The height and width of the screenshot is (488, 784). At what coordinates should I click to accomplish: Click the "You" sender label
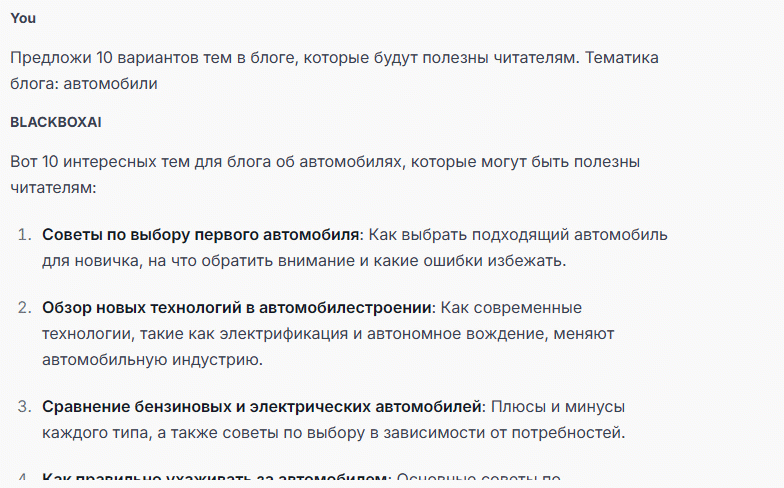23,18
